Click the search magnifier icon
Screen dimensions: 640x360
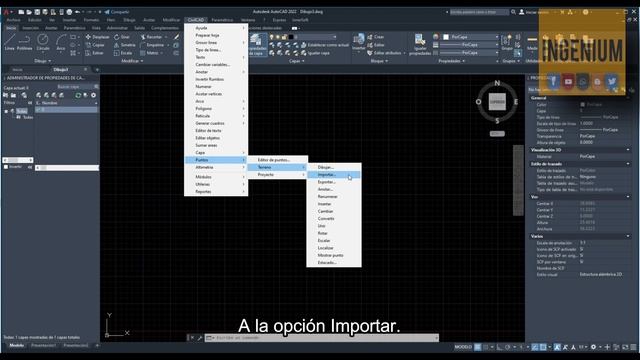[x=513, y=12]
